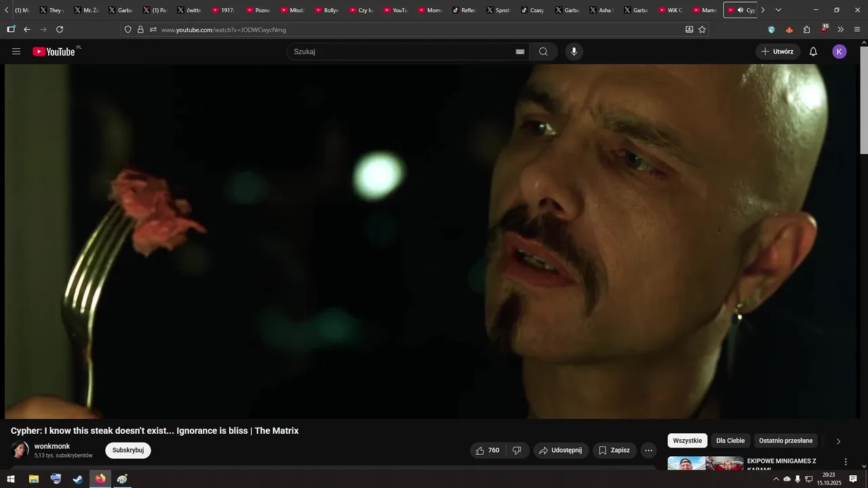Open YouTube notifications bell
The height and width of the screenshot is (488, 868).
point(813,52)
